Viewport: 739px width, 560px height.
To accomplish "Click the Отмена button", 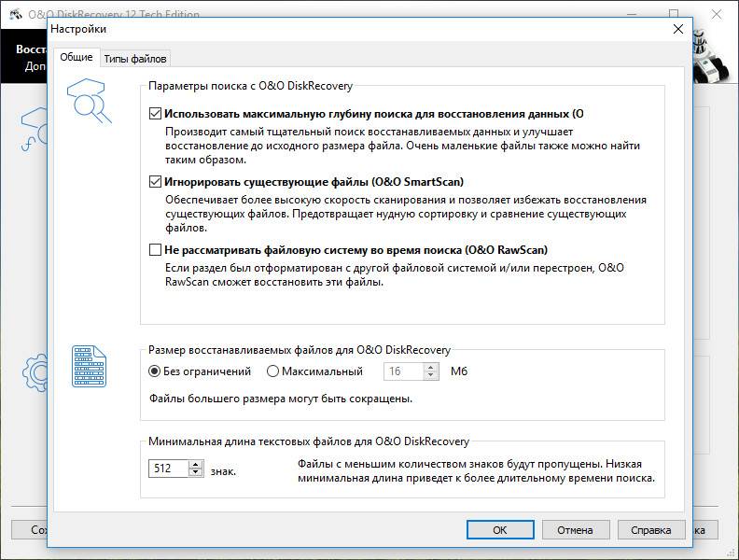I will point(576,530).
